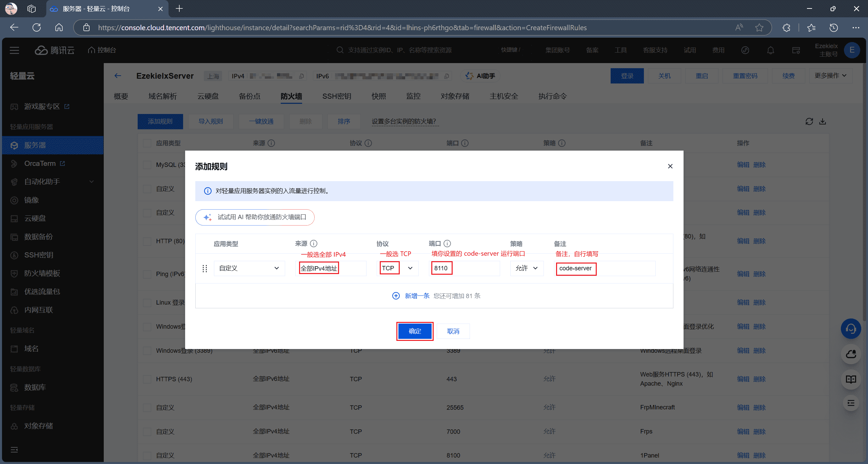Click the 取消 cancel button
The width and height of the screenshot is (868, 464).
[453, 331]
